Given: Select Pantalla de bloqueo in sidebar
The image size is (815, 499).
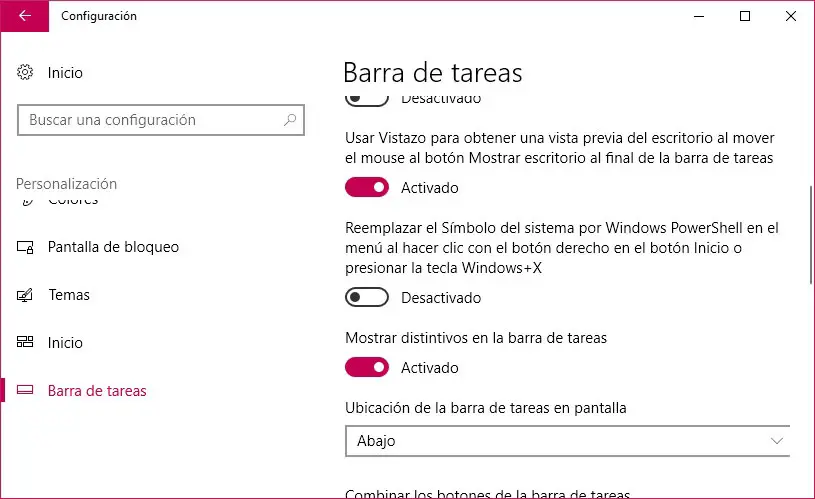Looking at the screenshot, I should tap(113, 247).
